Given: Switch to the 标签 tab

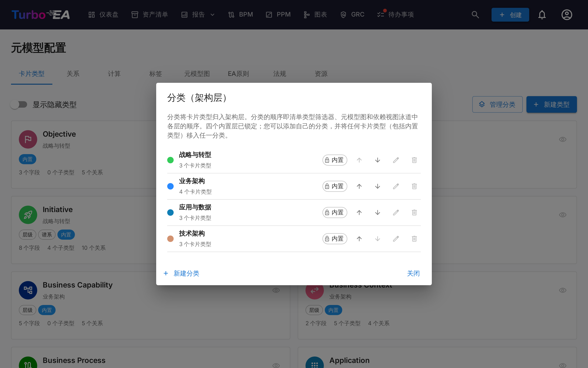Looking at the screenshot, I should pyautogui.click(x=155, y=74).
